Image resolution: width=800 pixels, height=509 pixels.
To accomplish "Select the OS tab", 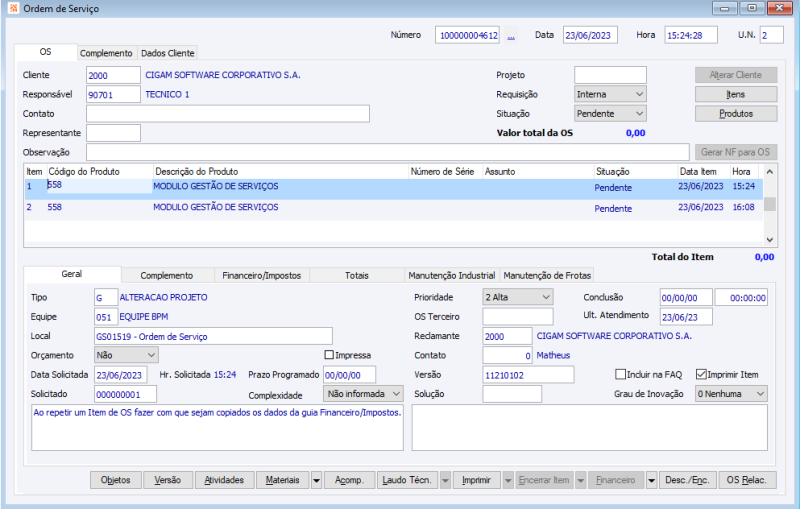I will [45, 52].
